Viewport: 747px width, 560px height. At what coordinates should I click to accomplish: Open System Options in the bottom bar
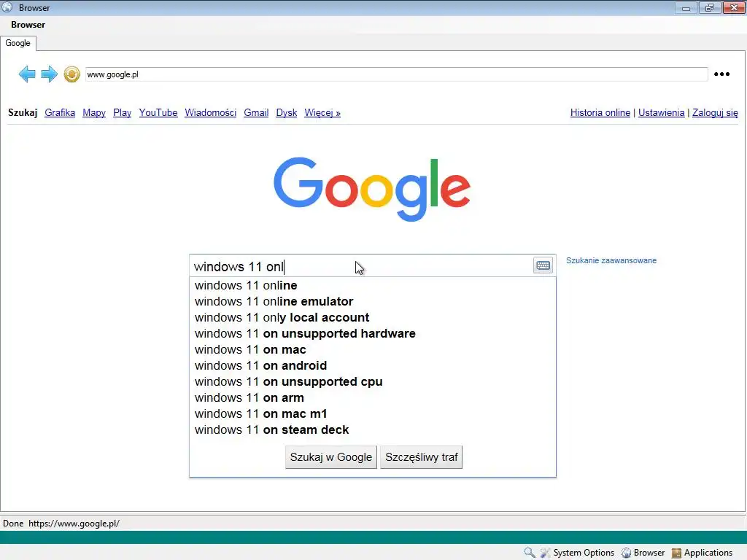(577, 553)
